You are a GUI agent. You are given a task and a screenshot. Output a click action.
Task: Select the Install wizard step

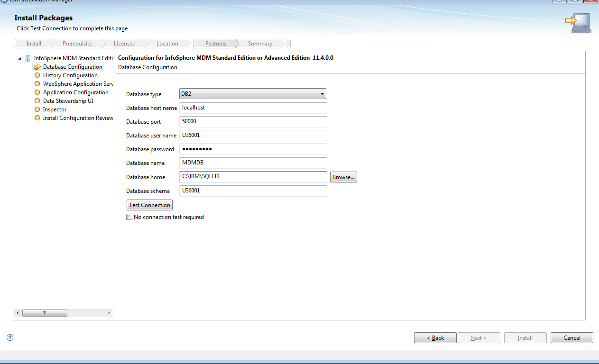coord(34,44)
